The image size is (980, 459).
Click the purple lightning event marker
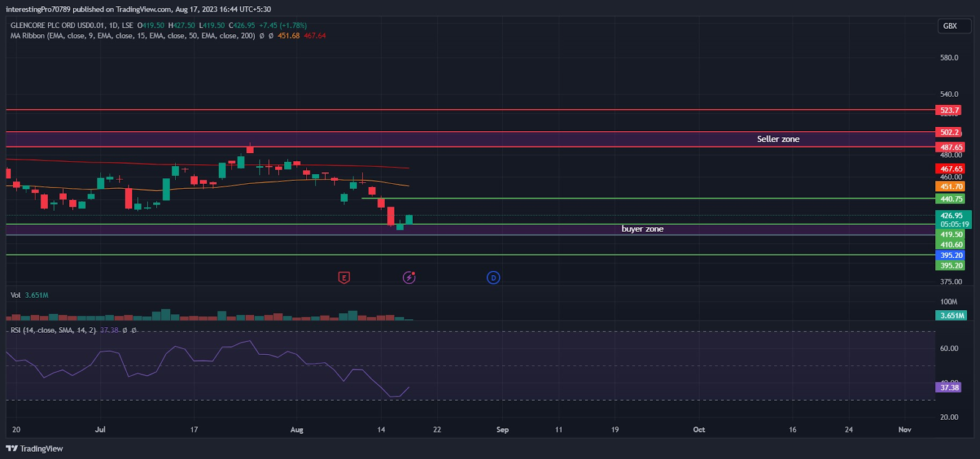tap(409, 278)
